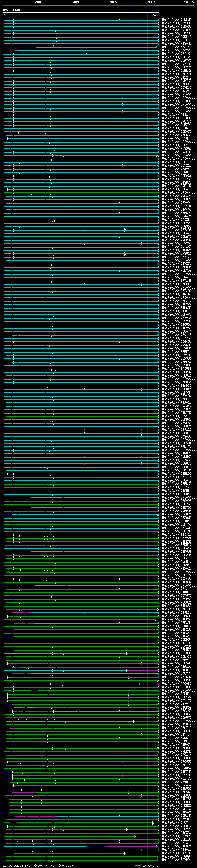Open the UniRef100_C1E856 hit label

(x=176, y=26)
